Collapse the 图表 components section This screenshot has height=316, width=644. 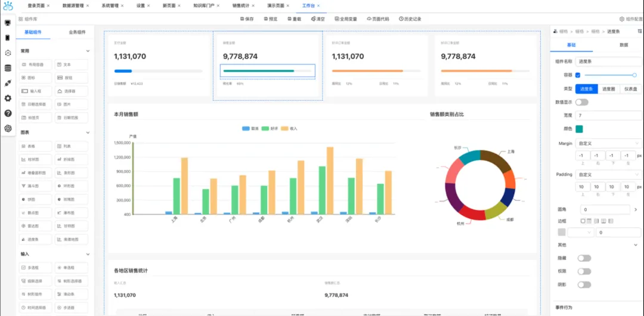pos(88,132)
